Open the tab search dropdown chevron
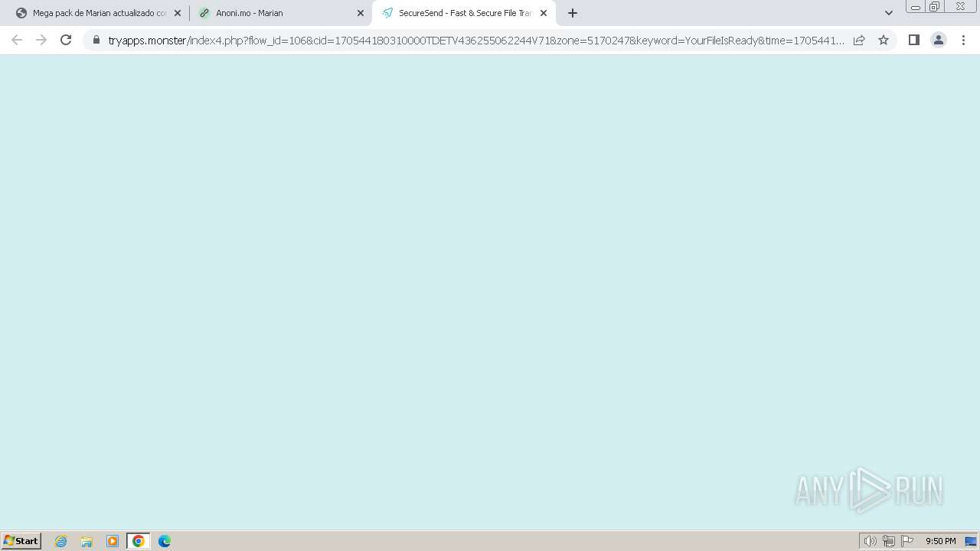This screenshot has width=980, height=551. 889,13
